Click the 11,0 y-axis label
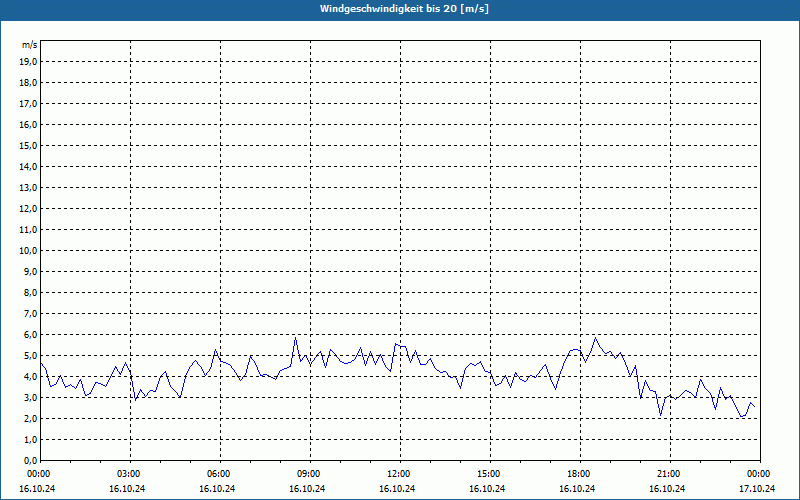 tap(28, 230)
